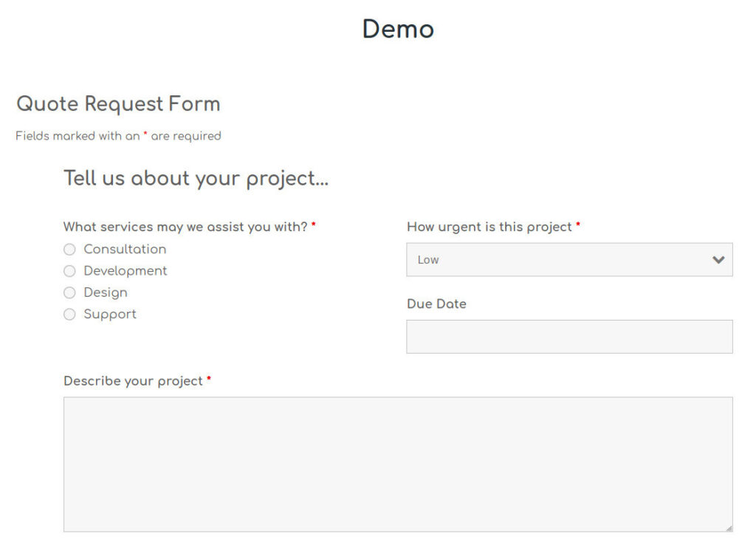Click the 'Tell us about your project...' heading
Screen dimensions: 756x551
(196, 179)
